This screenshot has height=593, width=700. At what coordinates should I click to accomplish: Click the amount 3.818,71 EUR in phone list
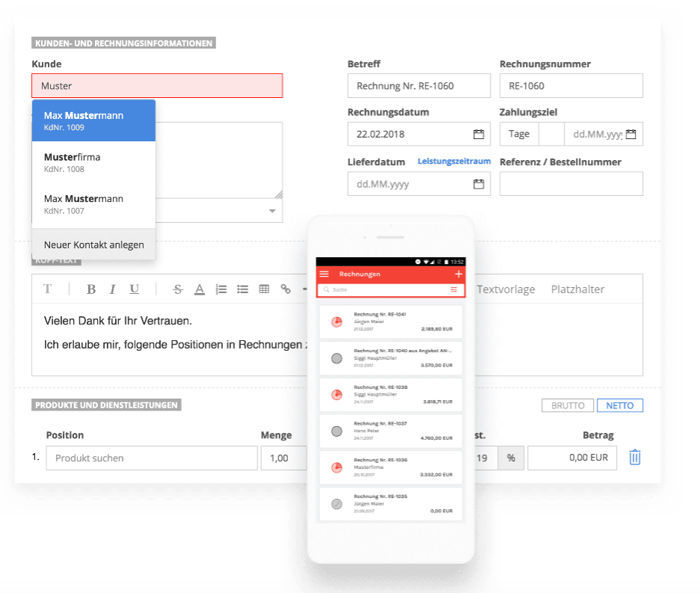click(437, 402)
